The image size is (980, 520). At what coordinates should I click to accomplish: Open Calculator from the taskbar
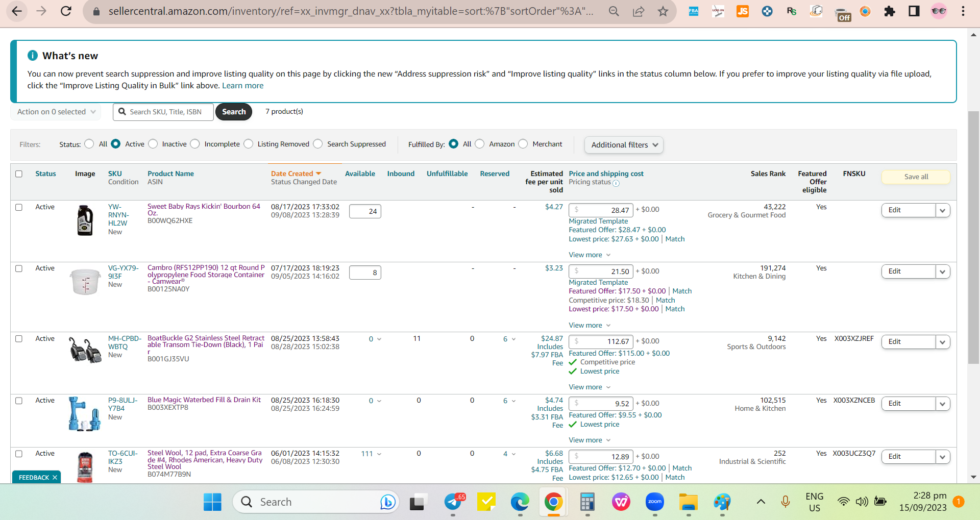[587, 502]
